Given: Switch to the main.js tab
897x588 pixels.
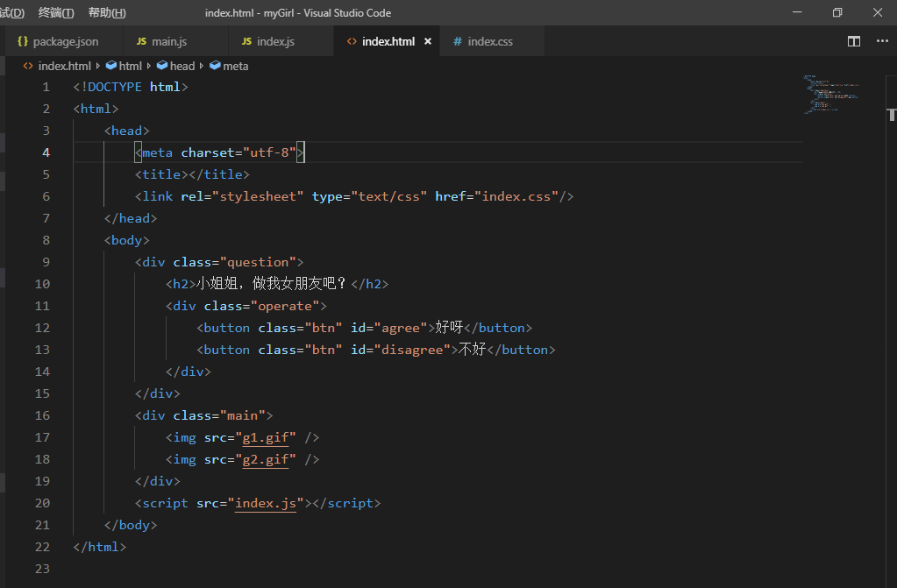Looking at the screenshot, I should [x=175, y=42].
